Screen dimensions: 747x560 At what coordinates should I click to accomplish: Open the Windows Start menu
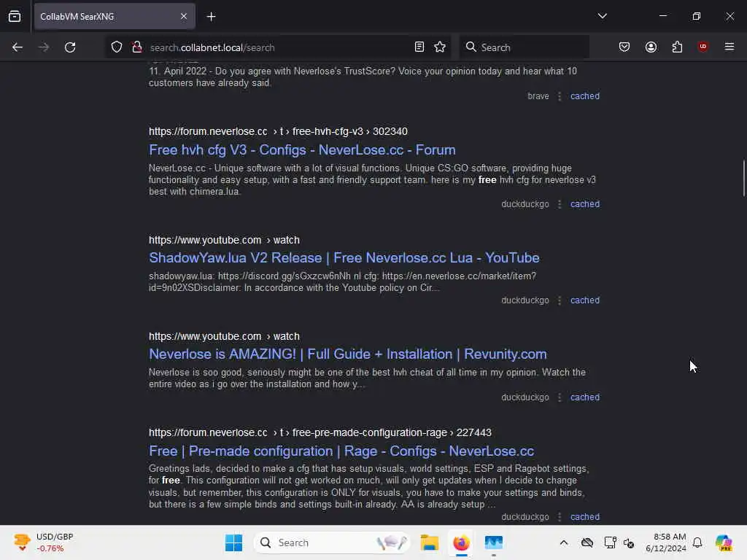233,542
